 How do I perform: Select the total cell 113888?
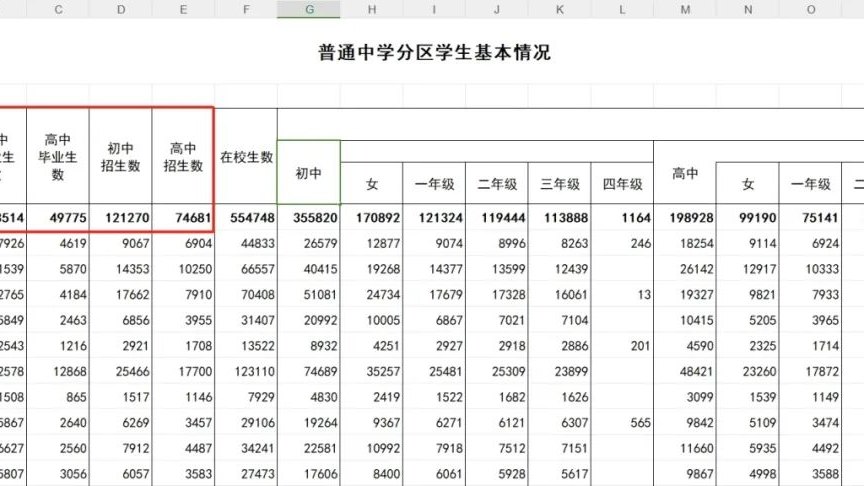point(560,218)
